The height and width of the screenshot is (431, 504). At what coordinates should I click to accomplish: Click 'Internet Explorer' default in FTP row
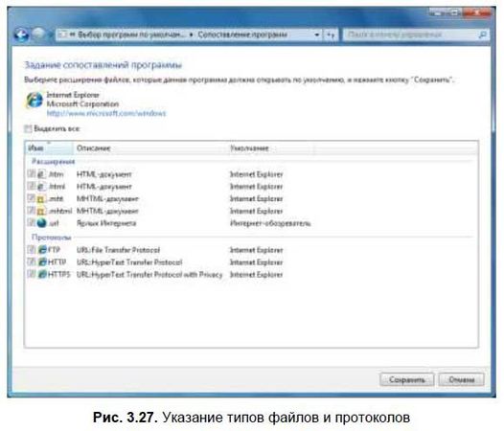256,250
